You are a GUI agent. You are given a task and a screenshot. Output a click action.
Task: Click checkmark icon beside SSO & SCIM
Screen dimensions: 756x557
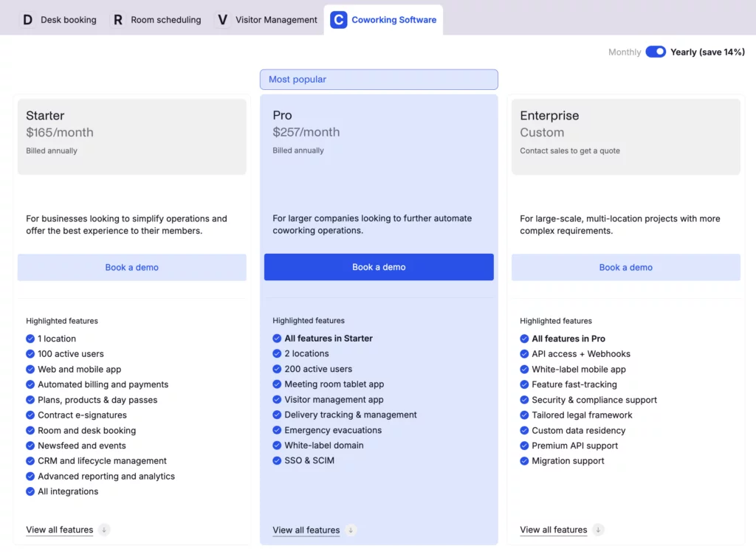click(x=277, y=461)
